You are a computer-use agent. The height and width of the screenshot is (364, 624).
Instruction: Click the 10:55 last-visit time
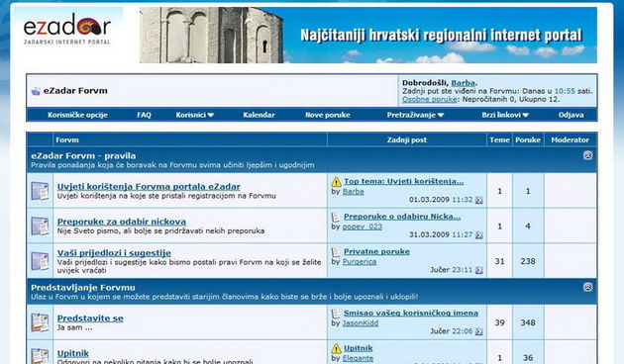[565, 91]
